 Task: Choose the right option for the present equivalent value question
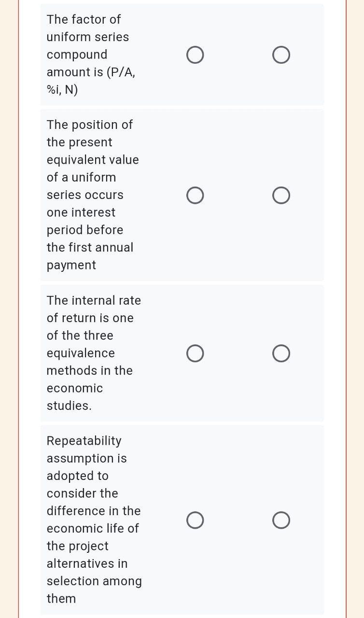281,195
